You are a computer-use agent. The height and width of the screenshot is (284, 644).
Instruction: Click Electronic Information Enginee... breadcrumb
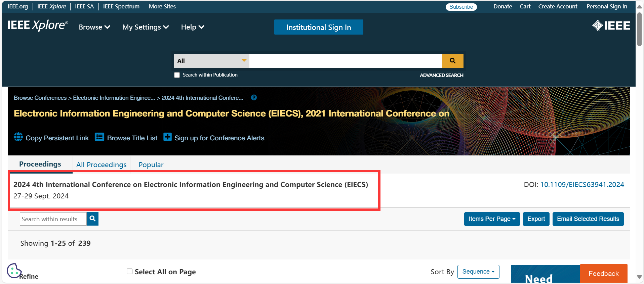pyautogui.click(x=114, y=98)
